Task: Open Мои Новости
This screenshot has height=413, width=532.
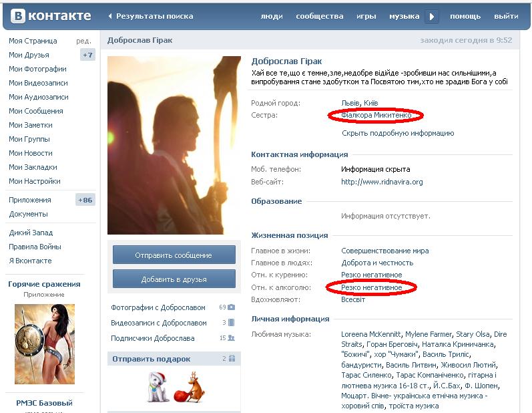Action: point(31,153)
